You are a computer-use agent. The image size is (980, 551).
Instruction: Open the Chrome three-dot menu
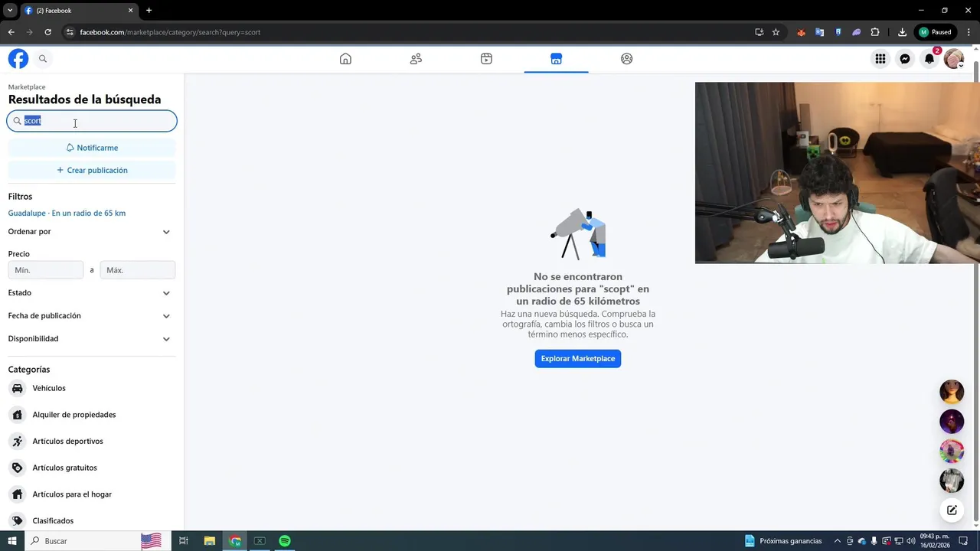tap(969, 32)
